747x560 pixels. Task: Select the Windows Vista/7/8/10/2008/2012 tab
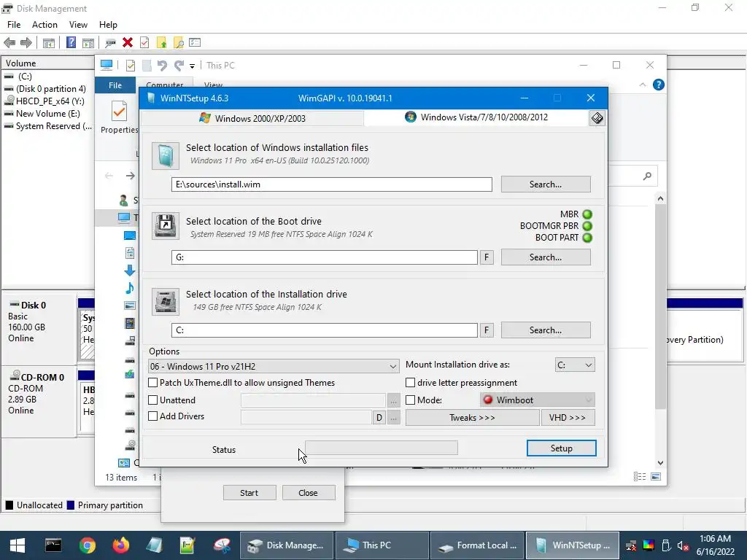pos(476,117)
